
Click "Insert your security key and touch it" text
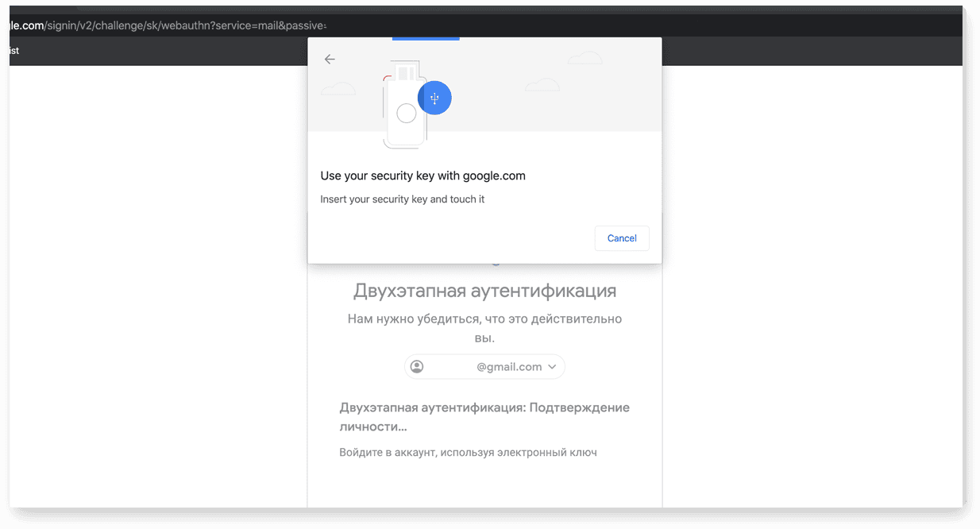pos(403,199)
